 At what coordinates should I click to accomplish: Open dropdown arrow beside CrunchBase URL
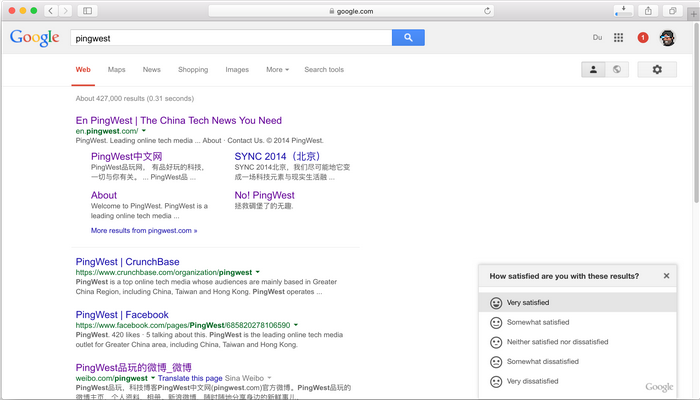coord(257,272)
